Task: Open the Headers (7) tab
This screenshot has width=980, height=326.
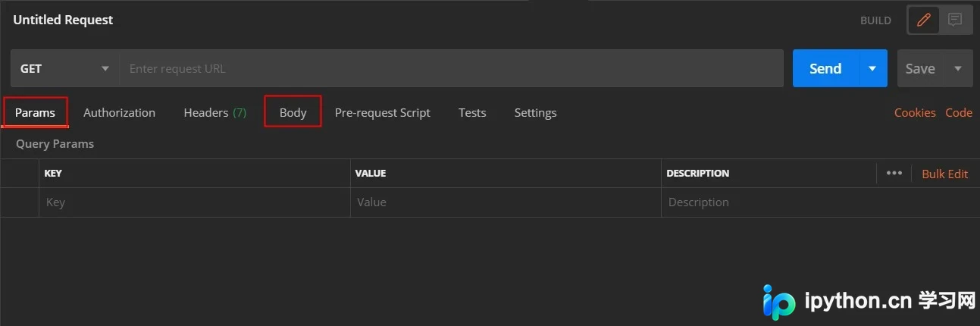Action: 214,112
